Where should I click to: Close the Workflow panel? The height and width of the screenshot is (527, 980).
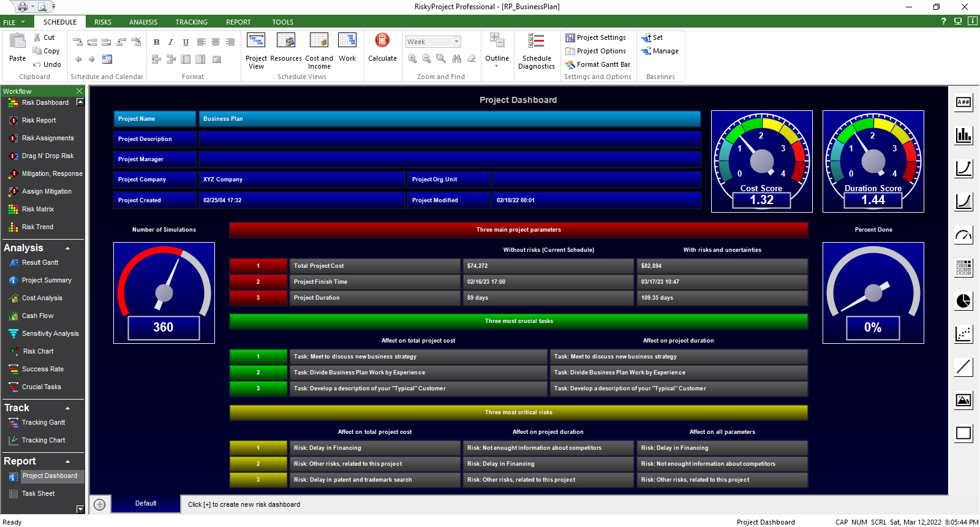(x=79, y=91)
